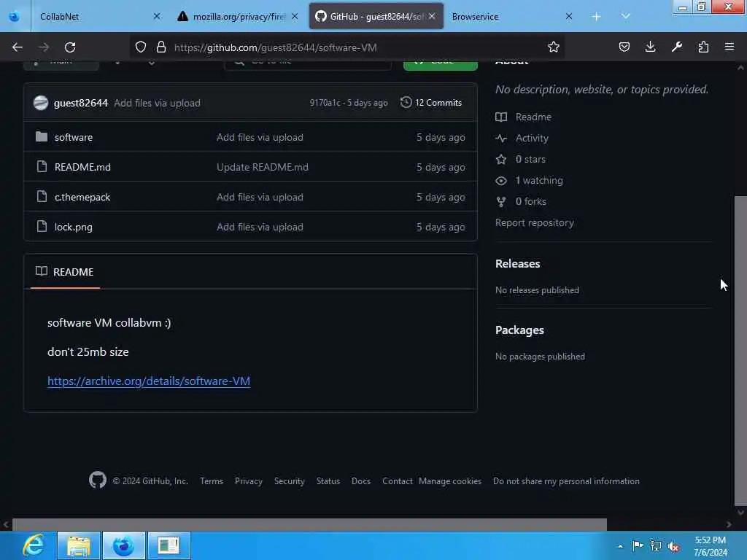Image resolution: width=747 pixels, height=560 pixels.
Task: Close the Browservice tab
Action: [x=569, y=17]
